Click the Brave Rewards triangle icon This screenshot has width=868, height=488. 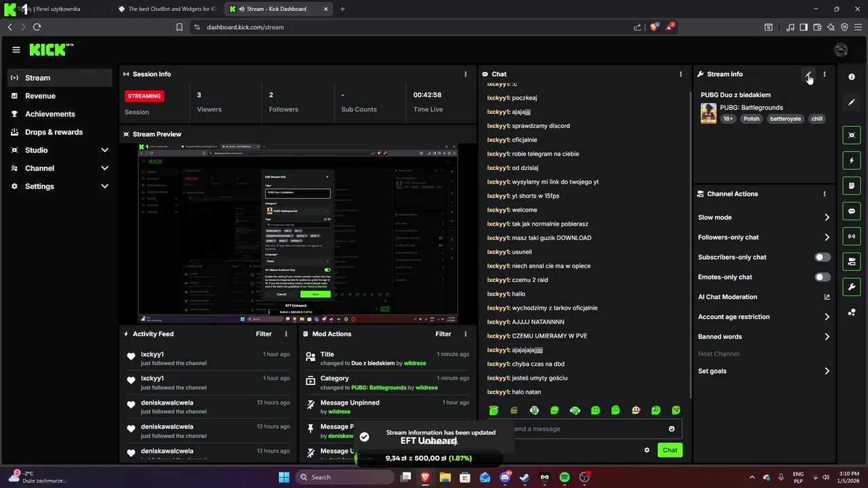[x=670, y=27]
